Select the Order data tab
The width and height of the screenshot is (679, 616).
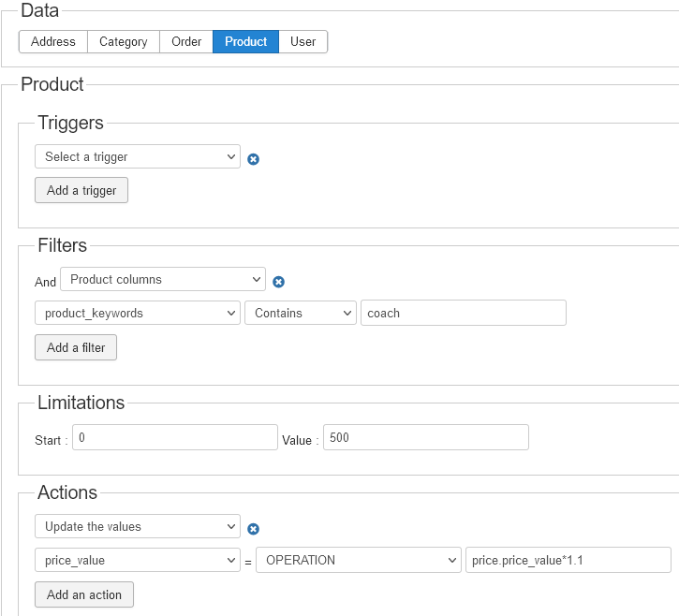[x=186, y=41]
